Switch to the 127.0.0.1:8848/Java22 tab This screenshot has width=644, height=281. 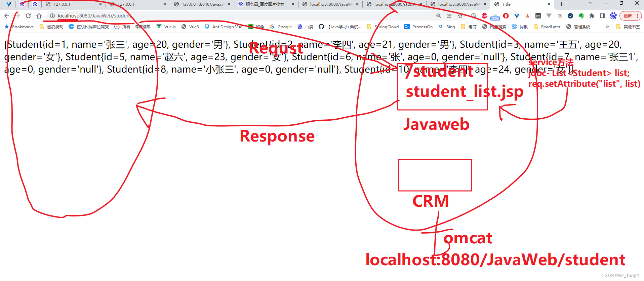click(202, 4)
